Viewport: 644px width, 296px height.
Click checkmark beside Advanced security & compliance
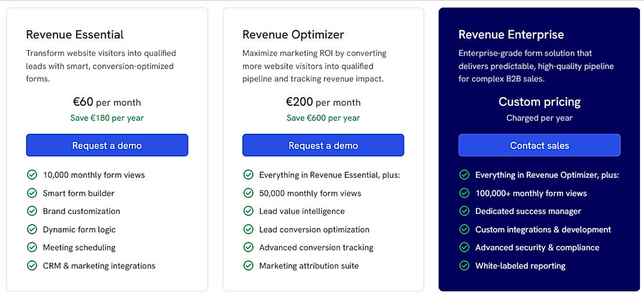click(464, 248)
